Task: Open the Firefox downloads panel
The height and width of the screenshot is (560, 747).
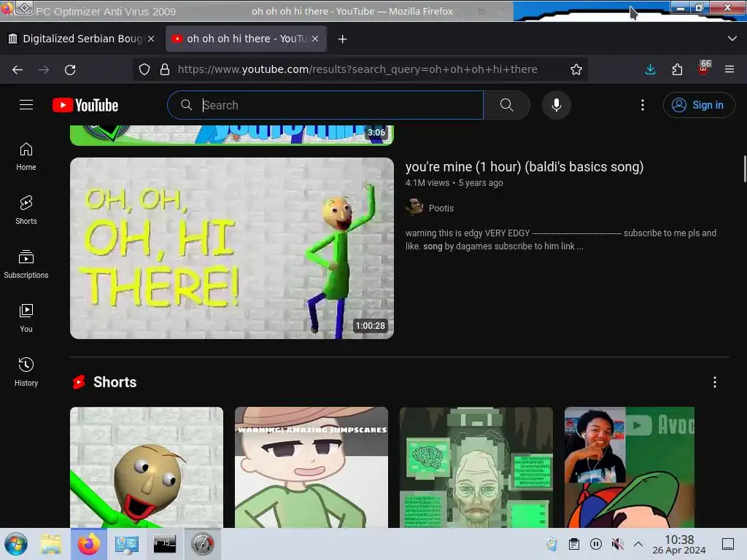Action: pos(650,69)
